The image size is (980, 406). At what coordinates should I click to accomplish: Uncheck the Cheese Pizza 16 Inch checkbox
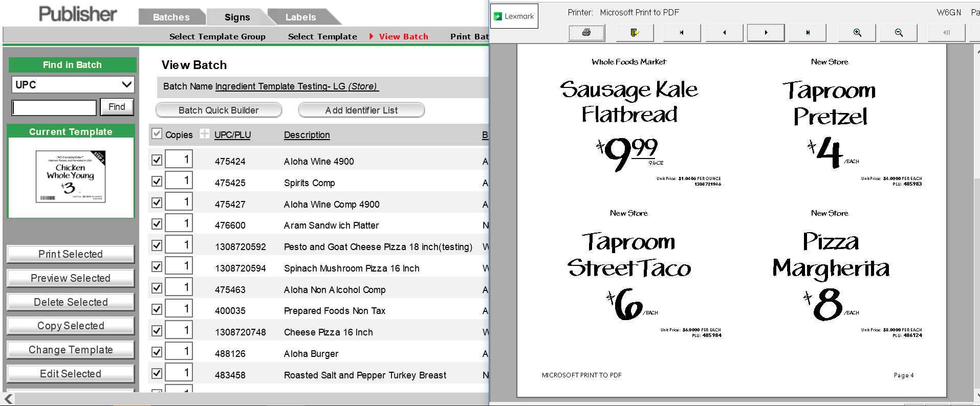157,331
